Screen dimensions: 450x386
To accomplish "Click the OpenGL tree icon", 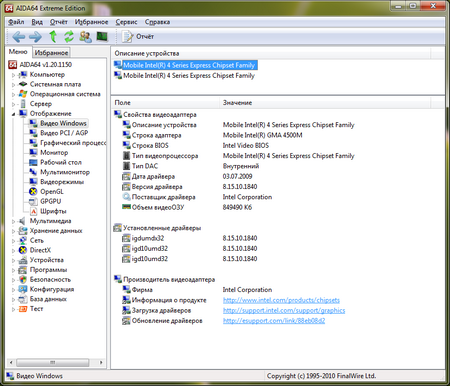I will 33,191.
